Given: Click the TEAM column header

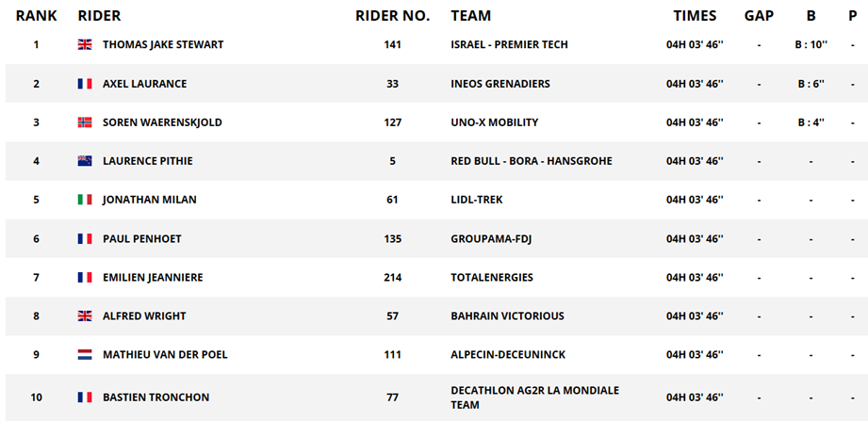Looking at the screenshot, I should click(x=471, y=16).
